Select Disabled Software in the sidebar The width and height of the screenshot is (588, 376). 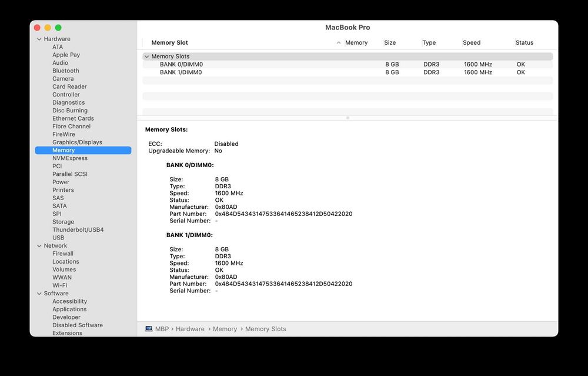click(78, 325)
